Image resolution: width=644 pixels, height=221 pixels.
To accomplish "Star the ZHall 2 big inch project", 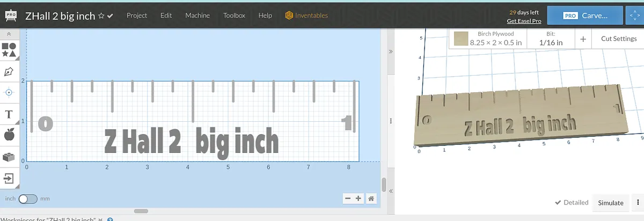I will pyautogui.click(x=101, y=16).
